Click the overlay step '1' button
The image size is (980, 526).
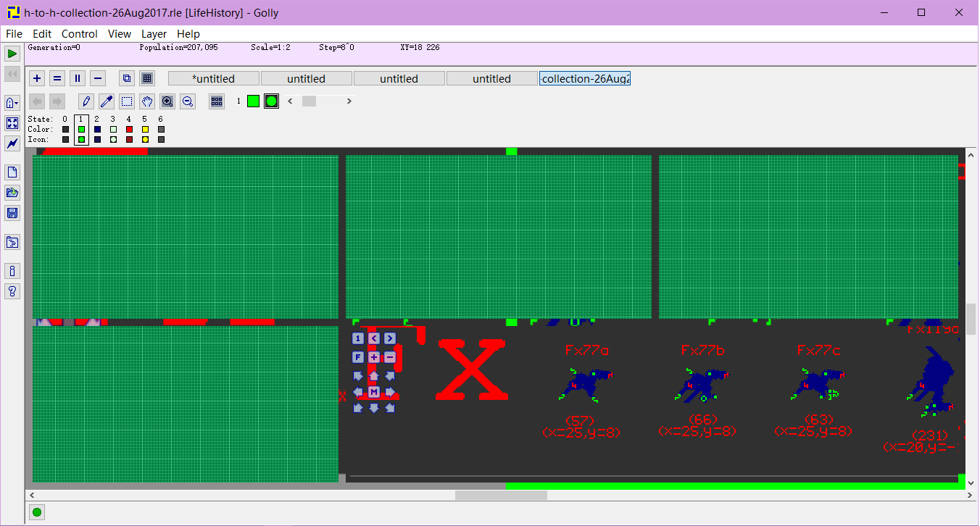(x=358, y=338)
